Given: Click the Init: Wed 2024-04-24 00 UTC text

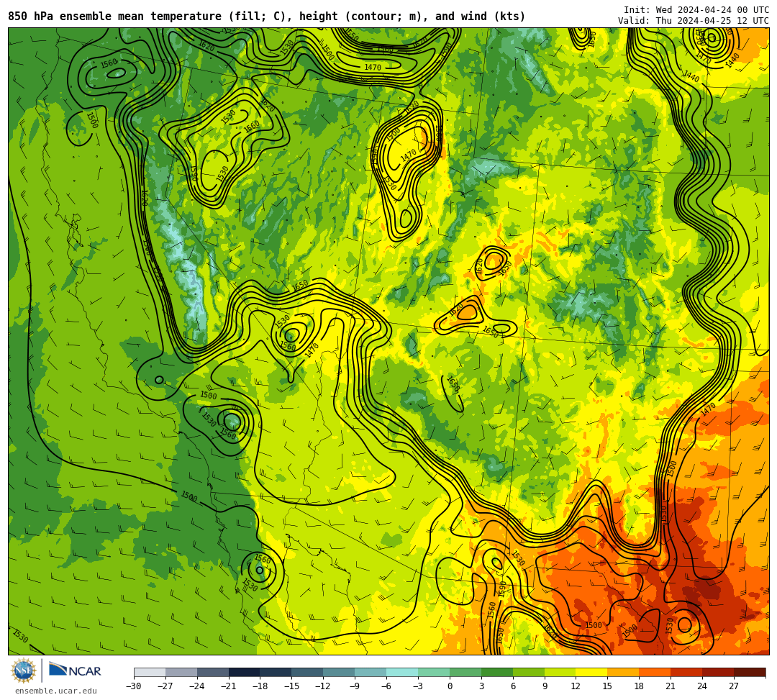Looking at the screenshot, I should 696,10.
